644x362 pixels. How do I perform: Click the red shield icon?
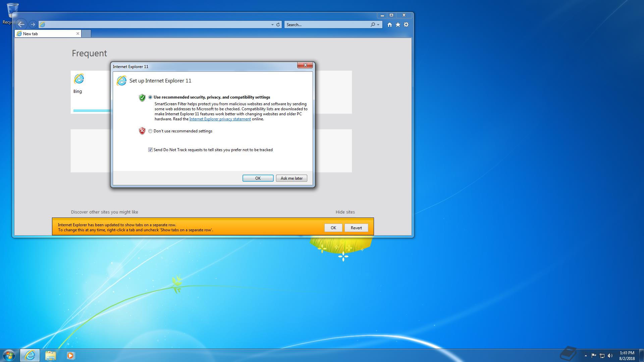click(142, 131)
